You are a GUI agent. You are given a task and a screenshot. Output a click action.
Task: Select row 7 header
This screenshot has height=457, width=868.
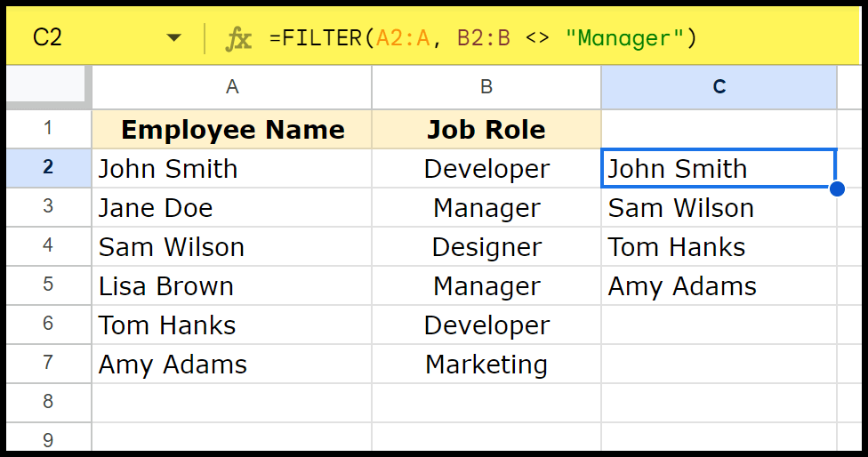click(x=49, y=364)
